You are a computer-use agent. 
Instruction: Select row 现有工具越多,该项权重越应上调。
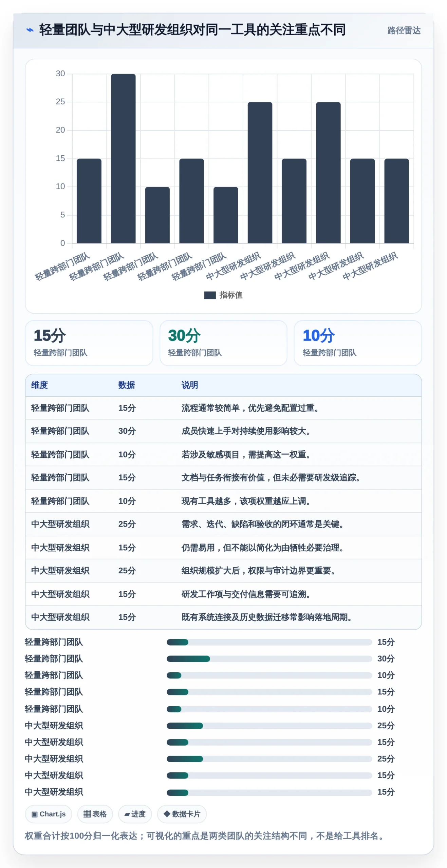click(223, 501)
